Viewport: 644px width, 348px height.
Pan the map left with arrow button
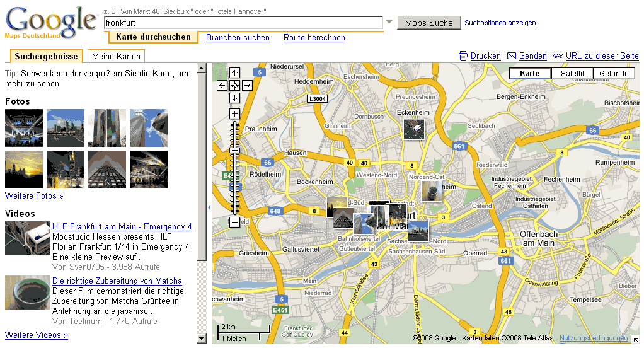pos(222,86)
